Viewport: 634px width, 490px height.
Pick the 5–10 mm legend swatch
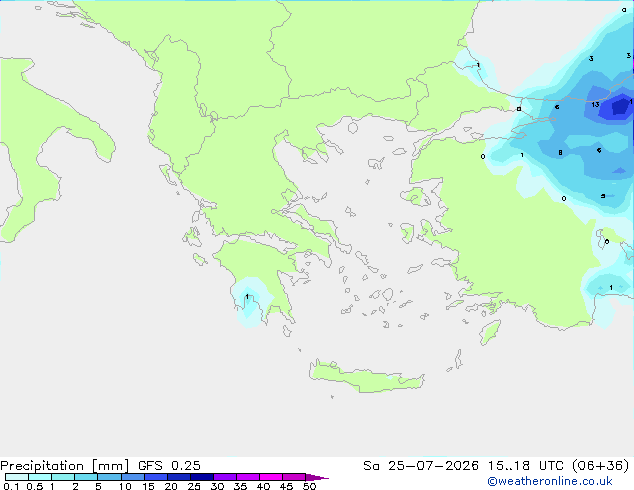coord(109,477)
